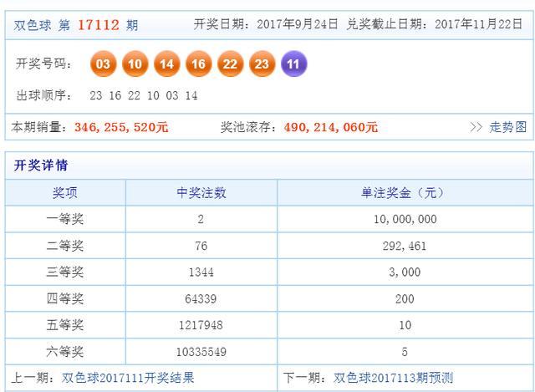Screen dimensions: 535x392
Task: Open the 走势图 trend chart link
Action: pos(507,127)
